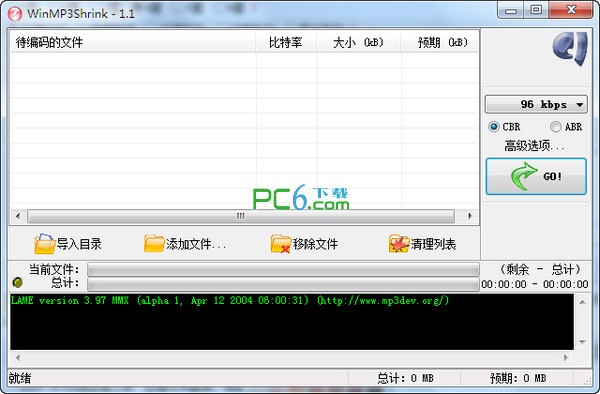Start encoding with the GO! button
600x394 pixels.
click(x=536, y=176)
